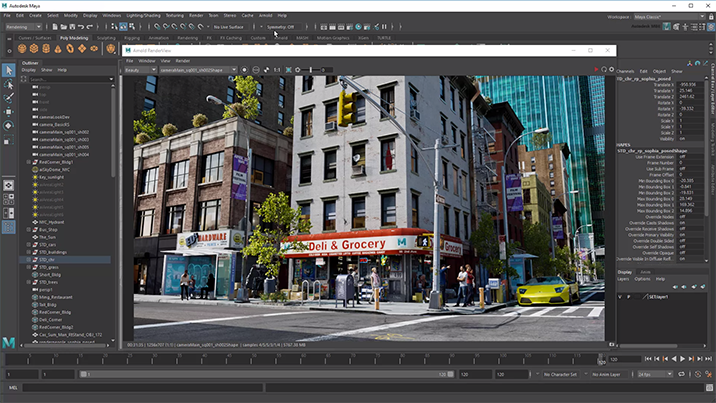Click the Undo arrow icon
Image resolution: width=716 pixels, height=403 pixels.
[81, 27]
